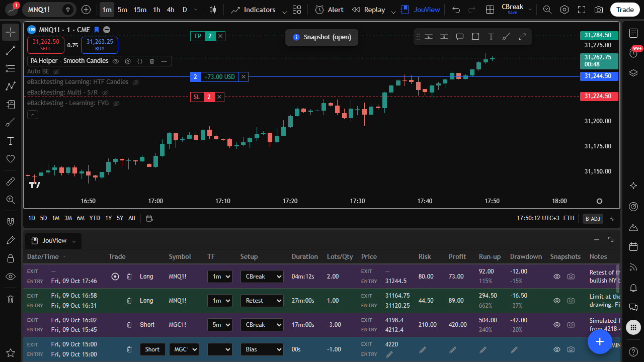Collapse the indicator legend with chevron
The image size is (644, 362).
pos(32,115)
